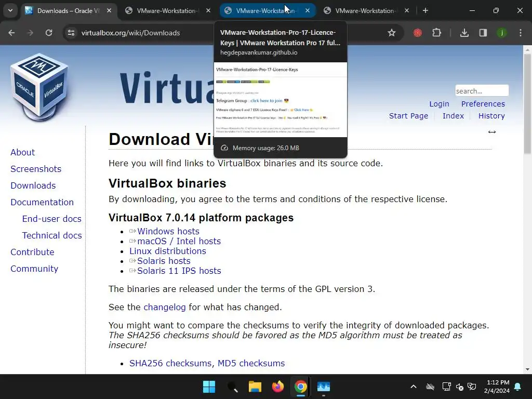
Task: Open the Login link
Action: [439, 104]
